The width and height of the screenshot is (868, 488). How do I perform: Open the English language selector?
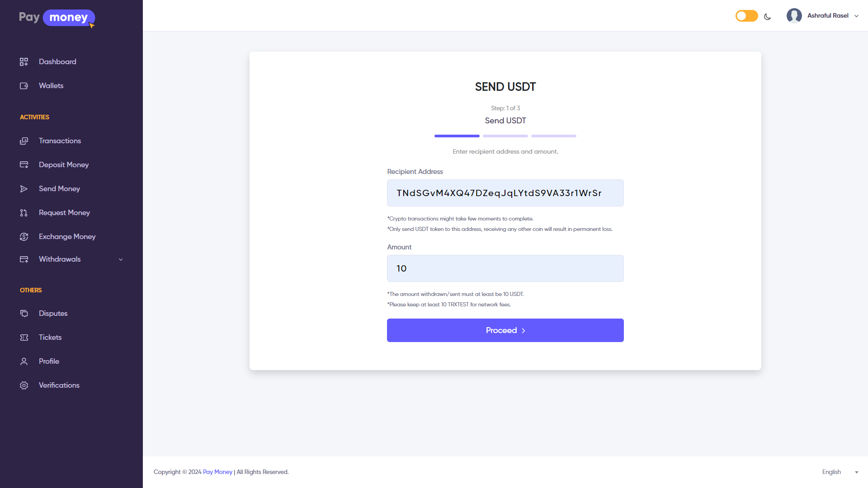coord(840,472)
